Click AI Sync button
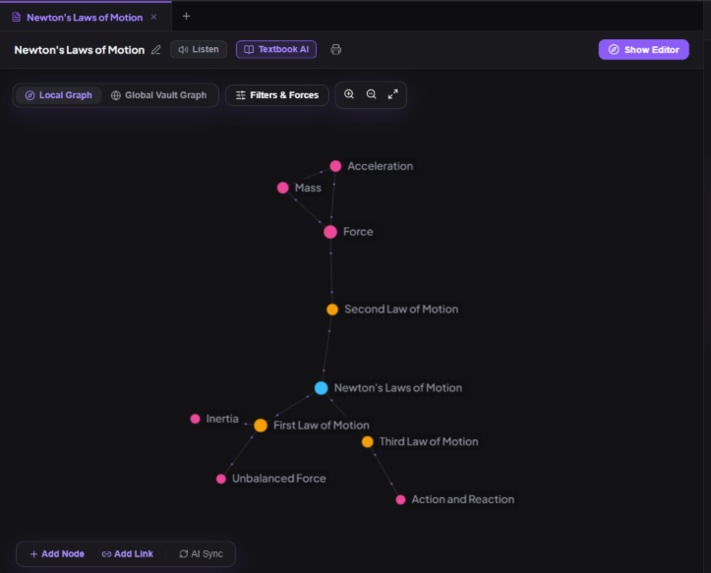 point(201,554)
